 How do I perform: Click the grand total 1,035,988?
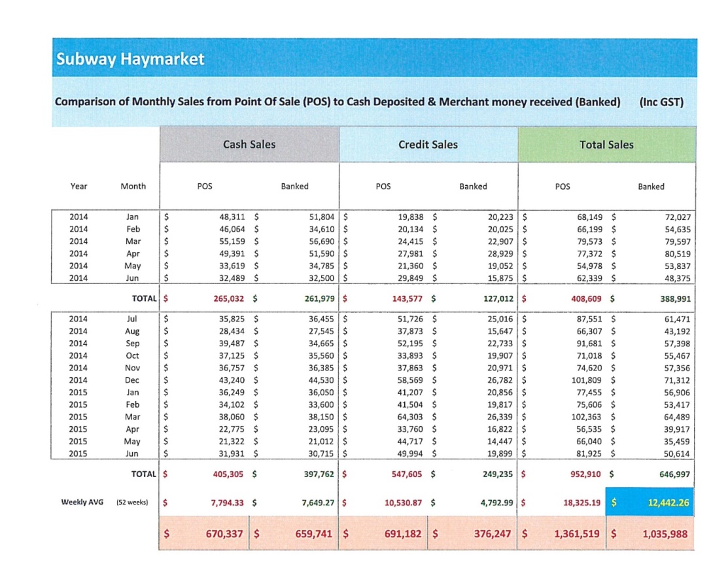[665, 534]
